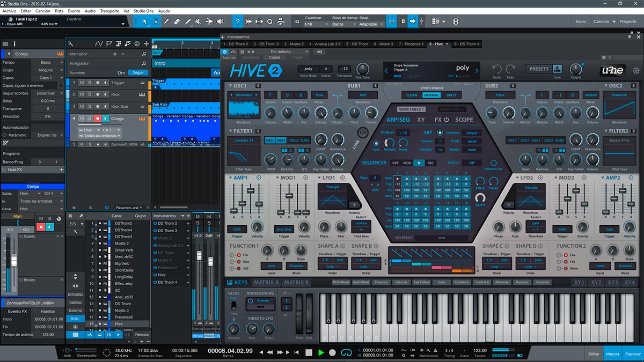Screen dimensions: 644x362
Task: Adjust the Hive Output knob
Action: (x=576, y=68)
